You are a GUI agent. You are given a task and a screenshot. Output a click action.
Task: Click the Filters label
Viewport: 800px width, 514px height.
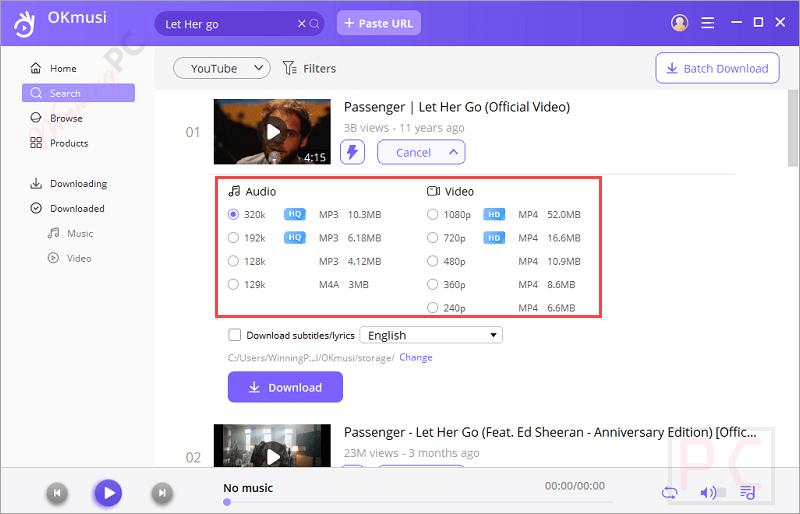click(x=319, y=68)
